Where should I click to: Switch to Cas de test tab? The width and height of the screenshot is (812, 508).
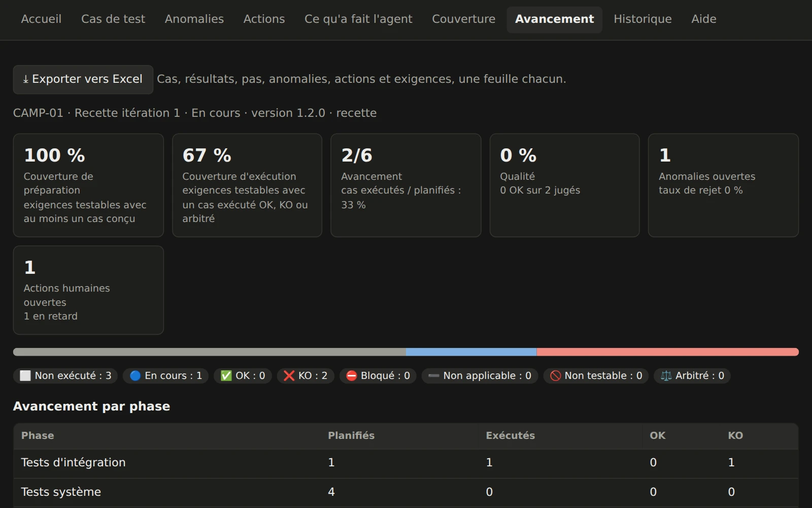click(x=113, y=19)
